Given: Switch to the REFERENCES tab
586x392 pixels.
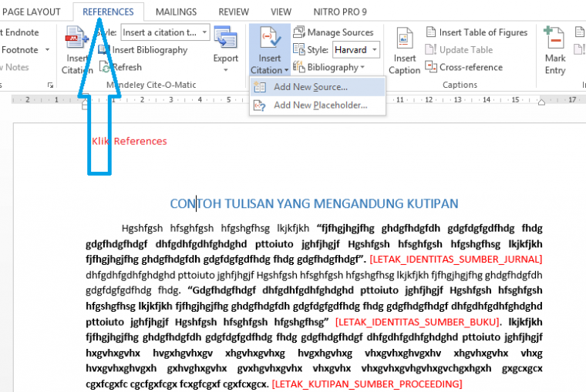Looking at the screenshot, I should [x=108, y=12].
